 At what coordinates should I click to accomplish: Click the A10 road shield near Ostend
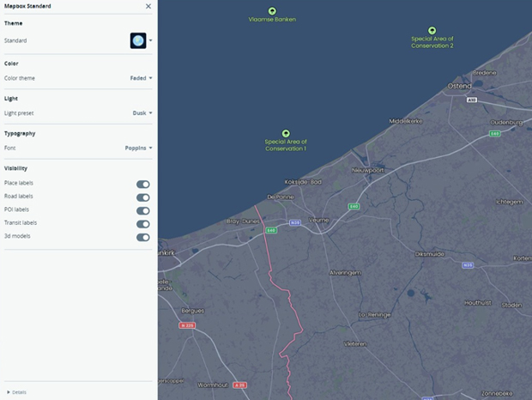pyautogui.click(x=472, y=100)
